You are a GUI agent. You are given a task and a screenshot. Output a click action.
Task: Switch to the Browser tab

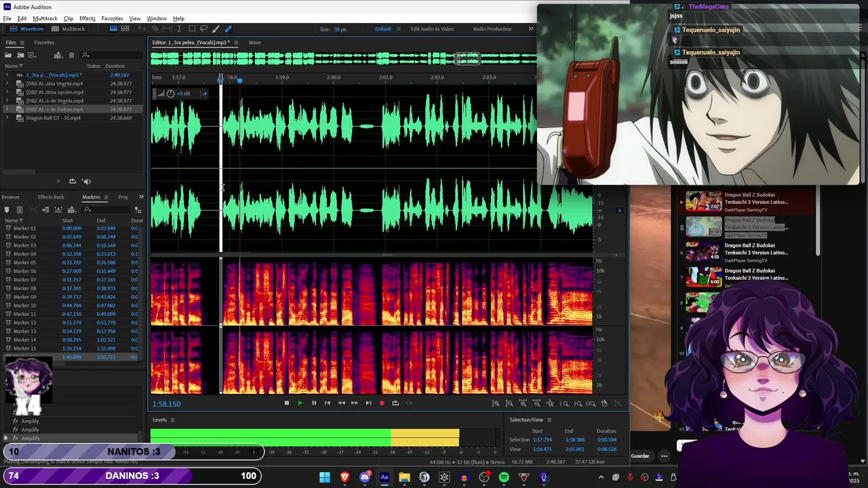pos(10,197)
